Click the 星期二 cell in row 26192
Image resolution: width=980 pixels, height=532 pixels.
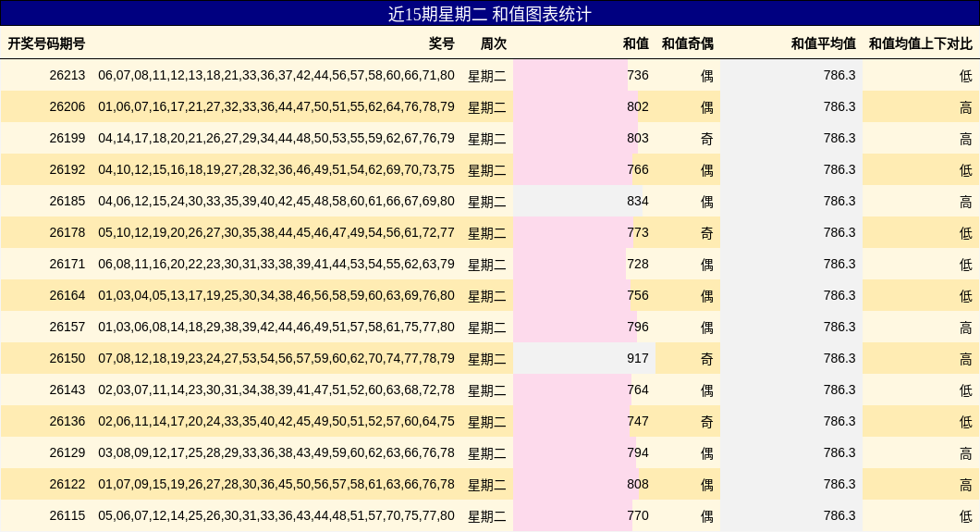tap(487, 170)
